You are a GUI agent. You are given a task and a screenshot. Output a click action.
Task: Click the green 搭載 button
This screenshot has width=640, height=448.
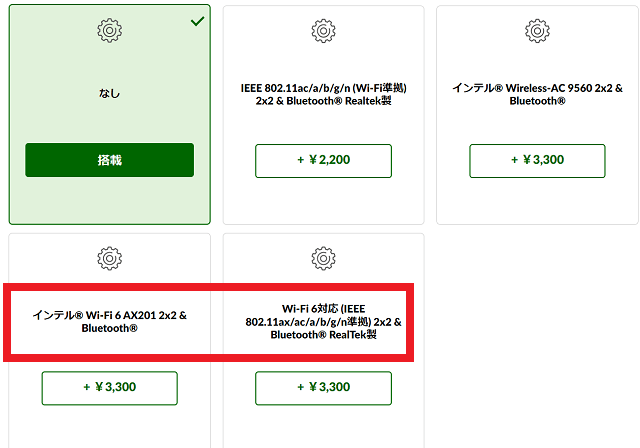109,160
